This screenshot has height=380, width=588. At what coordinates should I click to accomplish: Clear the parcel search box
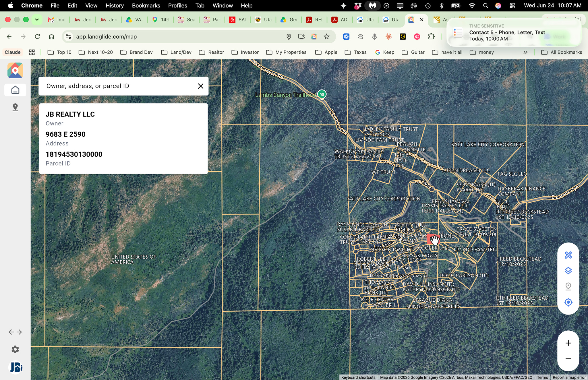(200, 86)
